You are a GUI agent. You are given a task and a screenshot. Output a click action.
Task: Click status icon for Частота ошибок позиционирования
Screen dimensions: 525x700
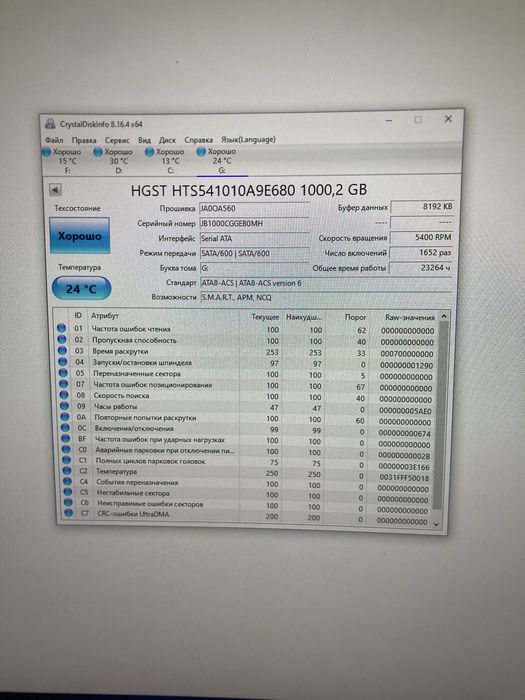tap(63, 383)
